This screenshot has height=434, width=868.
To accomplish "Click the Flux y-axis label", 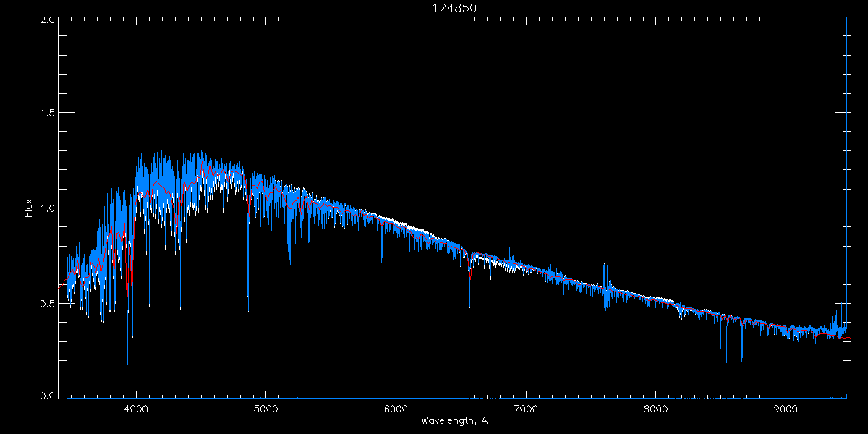I will click(x=29, y=208).
